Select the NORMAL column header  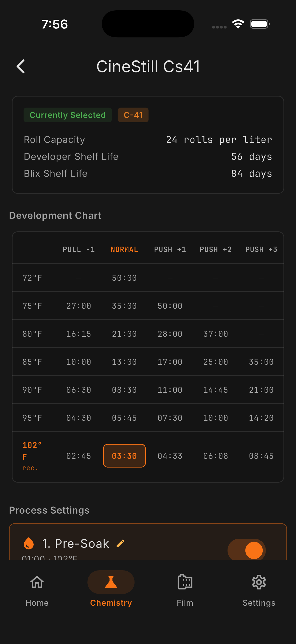coord(124,249)
